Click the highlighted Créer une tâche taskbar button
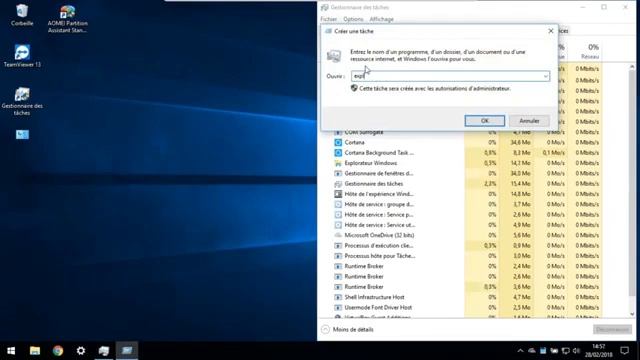Image resolution: width=640 pixels, height=360 pixels. [127, 351]
